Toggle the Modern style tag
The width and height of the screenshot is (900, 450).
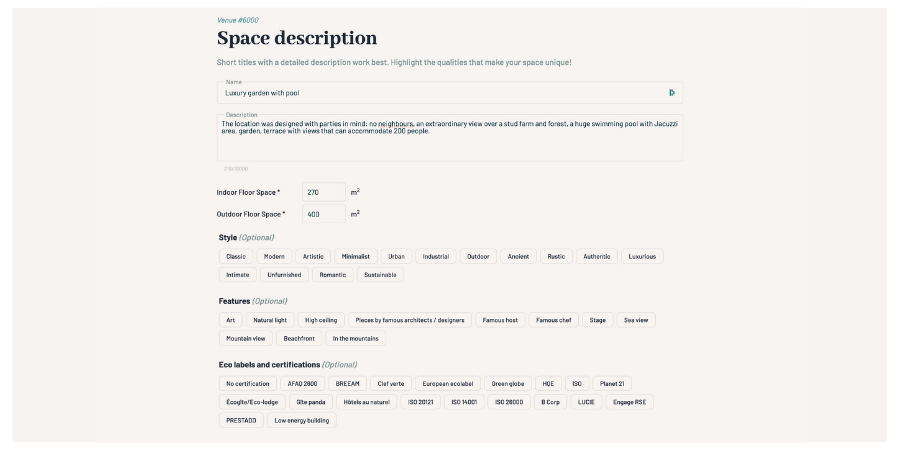pyautogui.click(x=274, y=257)
